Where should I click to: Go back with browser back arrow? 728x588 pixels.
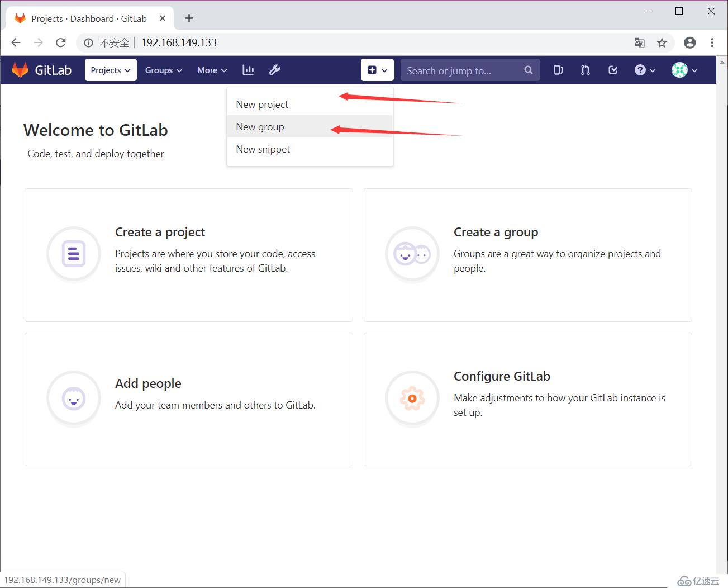point(16,42)
